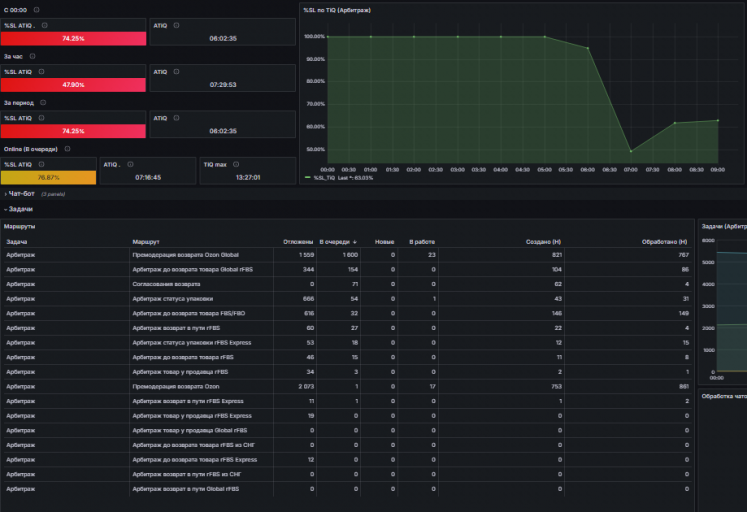This screenshot has height=512, width=747.
Task: Open Маршруты panel title menu
Action: pos(20,226)
